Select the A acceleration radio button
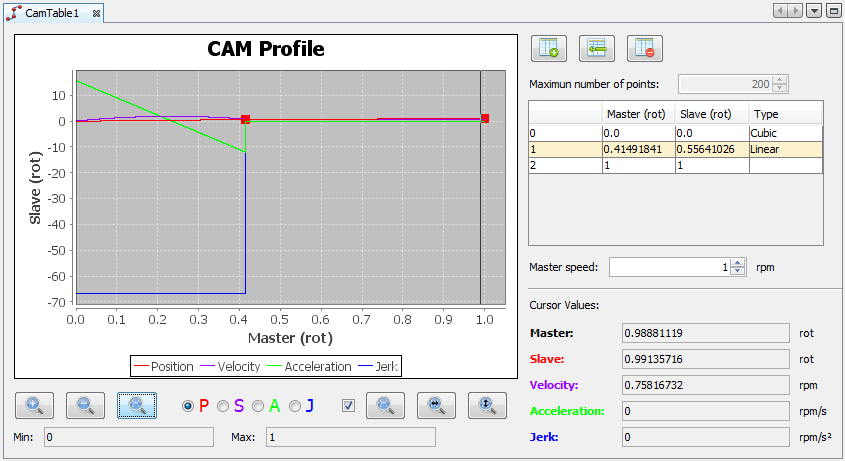 258,406
